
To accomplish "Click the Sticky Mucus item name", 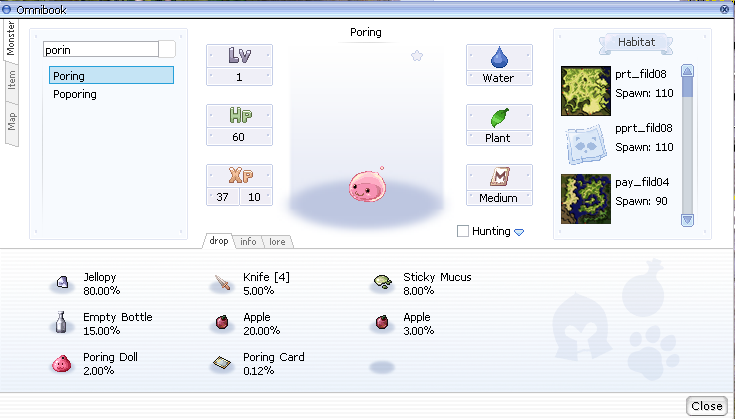I will (437, 277).
